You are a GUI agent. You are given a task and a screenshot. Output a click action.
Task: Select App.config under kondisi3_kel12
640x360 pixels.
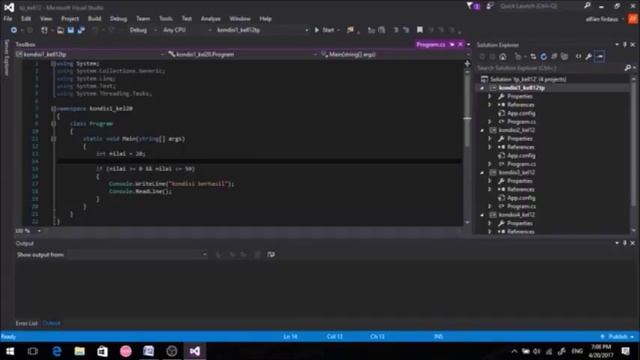(x=521, y=198)
